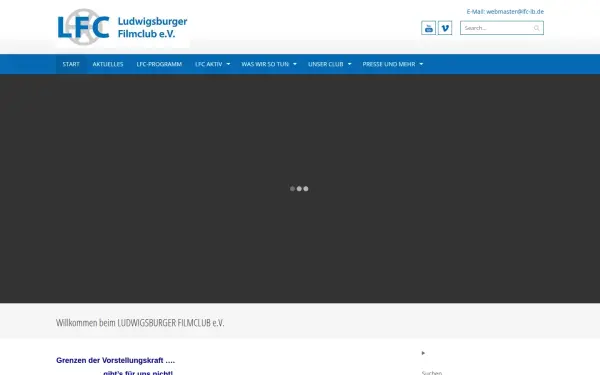This screenshot has width=600, height=375.
Task: Expand WAS WIR SO TUN arrow
Action: coord(295,64)
